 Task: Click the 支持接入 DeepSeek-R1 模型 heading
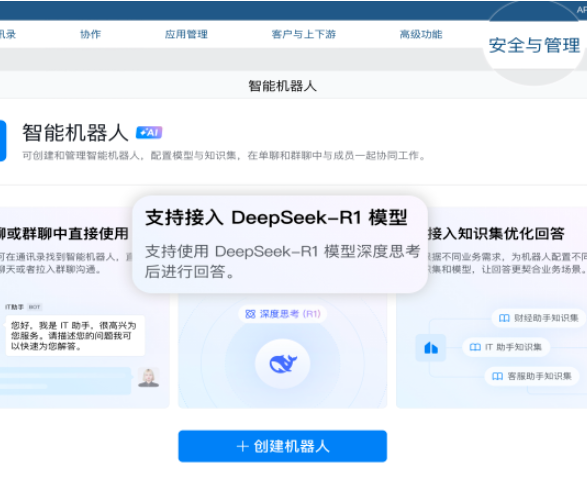click(x=276, y=217)
